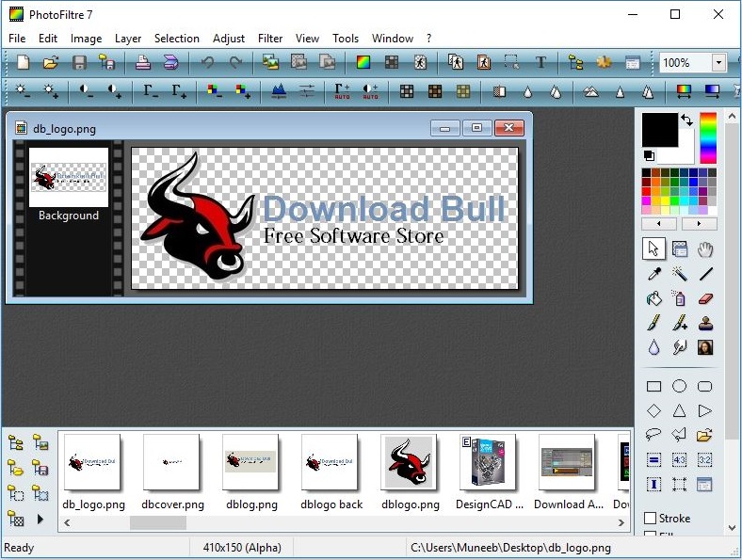This screenshot has height=560, width=742.
Task: Select the Selection arrow tool
Action: pyautogui.click(x=653, y=248)
